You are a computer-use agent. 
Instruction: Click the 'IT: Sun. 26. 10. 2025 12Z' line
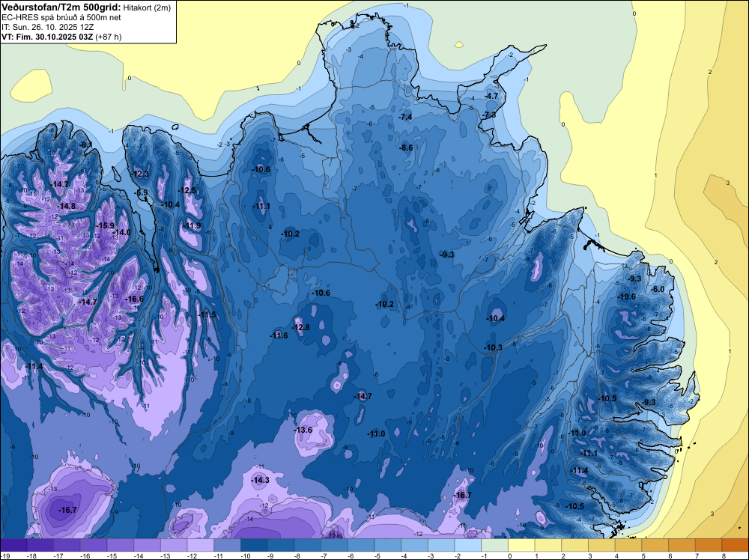47,27
